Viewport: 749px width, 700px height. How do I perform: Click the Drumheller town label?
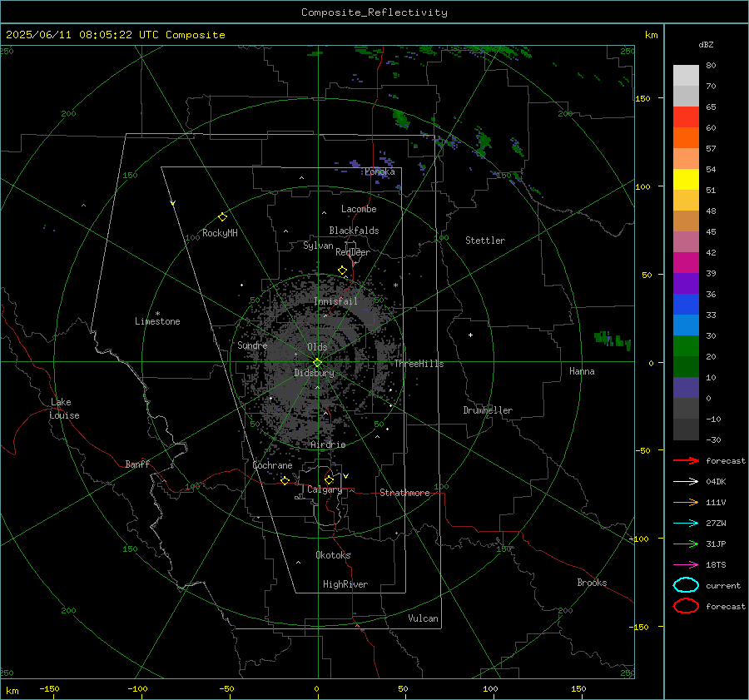click(488, 410)
